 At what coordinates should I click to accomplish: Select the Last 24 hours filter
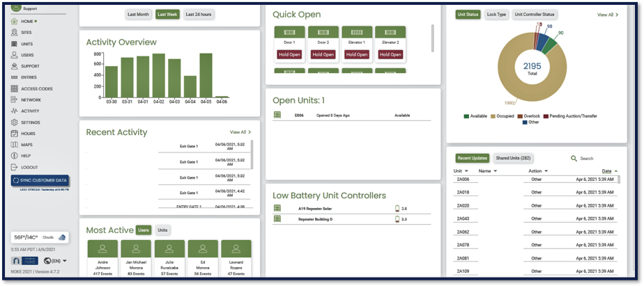199,15
